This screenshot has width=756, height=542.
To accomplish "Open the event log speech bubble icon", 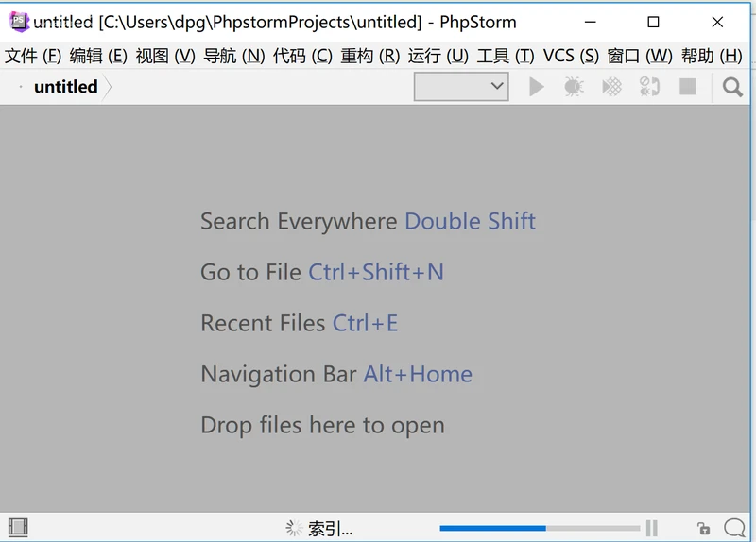I will (x=734, y=528).
